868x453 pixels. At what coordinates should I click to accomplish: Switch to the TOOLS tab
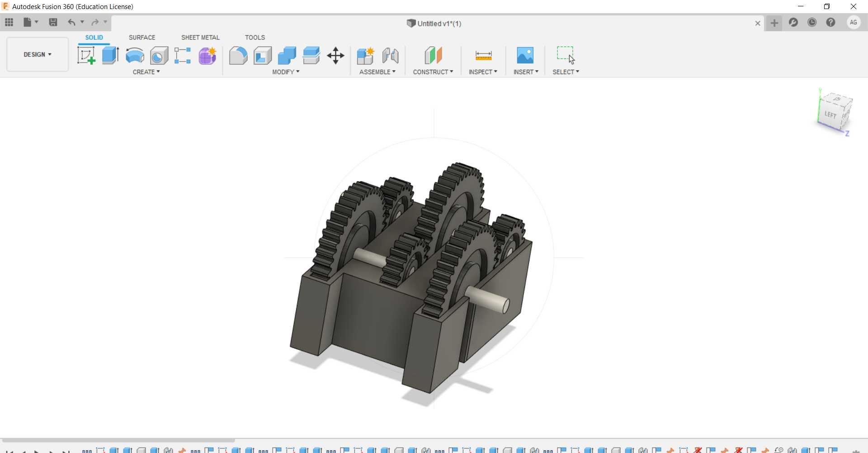(x=255, y=38)
